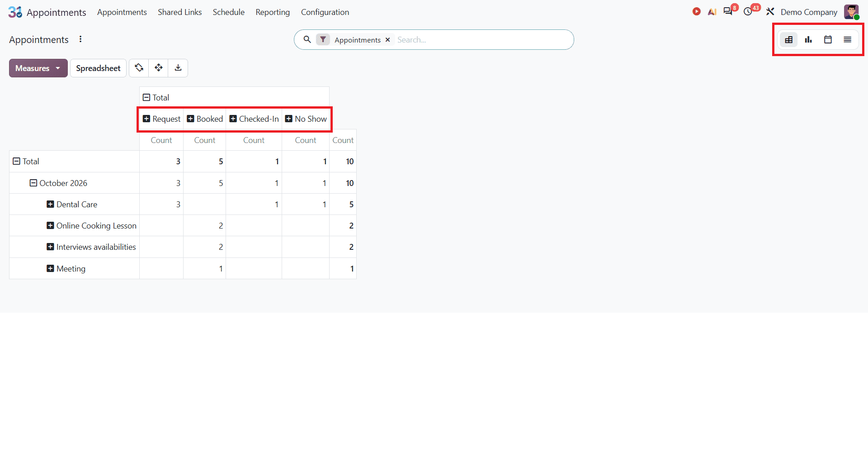This screenshot has width=868, height=467.
Task: Switch to the pivot view icon
Action: tap(788, 40)
